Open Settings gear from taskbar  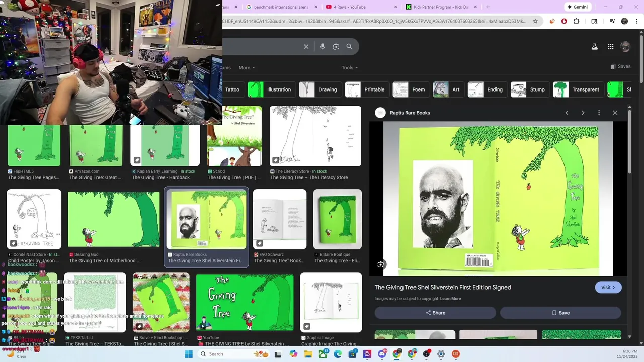[x=441, y=354]
